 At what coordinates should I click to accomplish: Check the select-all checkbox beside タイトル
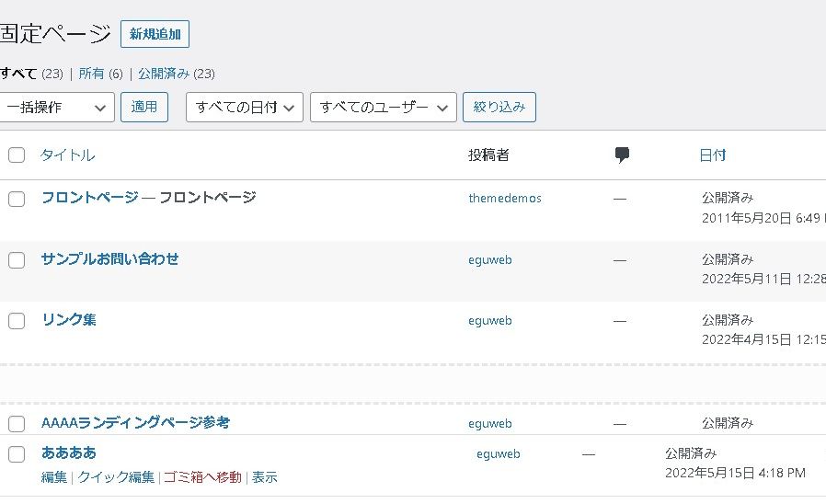(17, 155)
